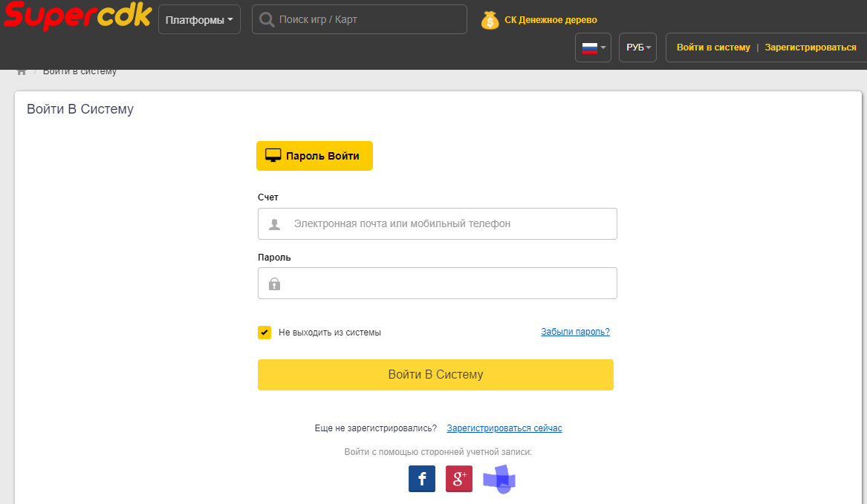The image size is (867, 504).
Task: Sign in with Google Plus icon
Action: [459, 479]
